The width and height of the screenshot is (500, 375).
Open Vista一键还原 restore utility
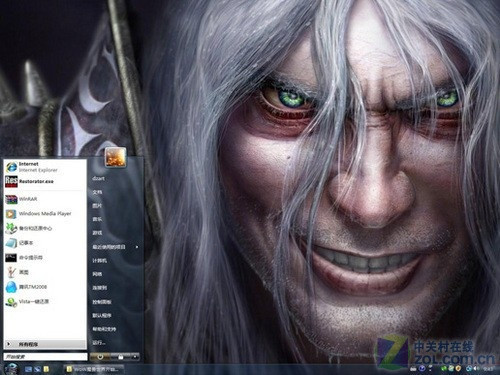click(45, 302)
